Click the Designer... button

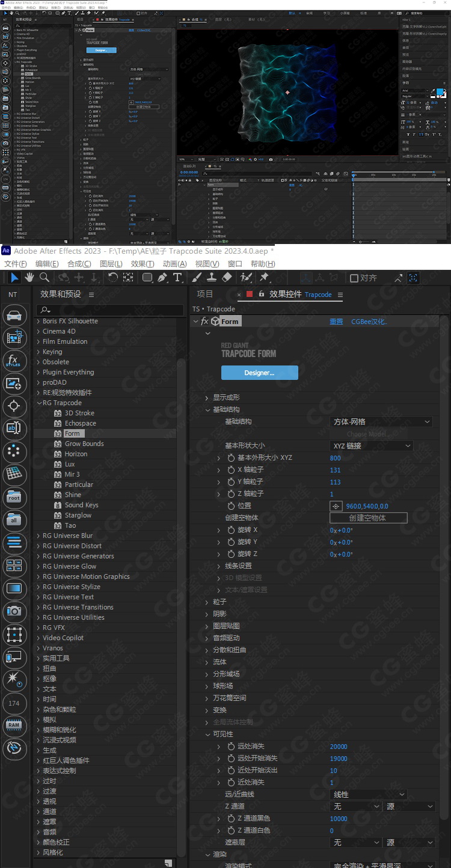[x=259, y=373]
